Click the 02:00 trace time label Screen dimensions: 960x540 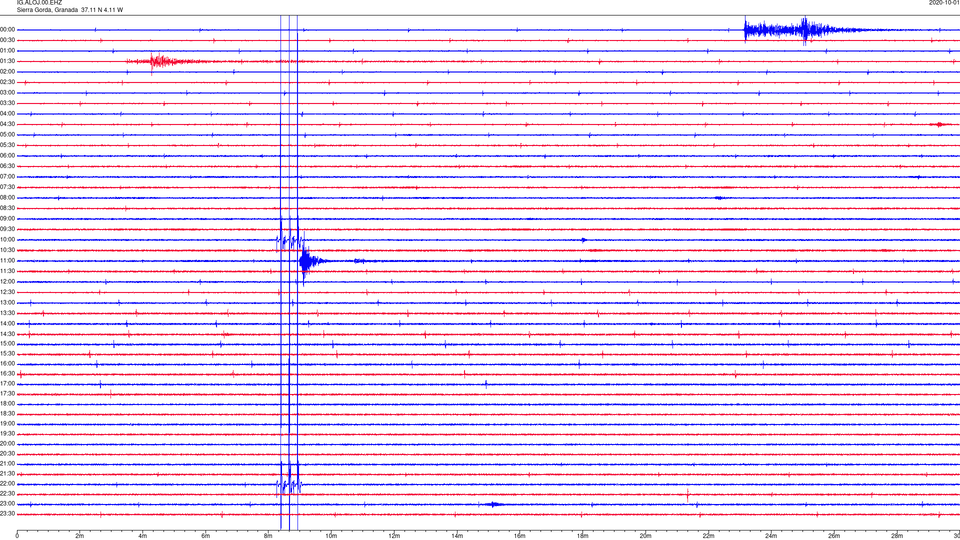8,72
